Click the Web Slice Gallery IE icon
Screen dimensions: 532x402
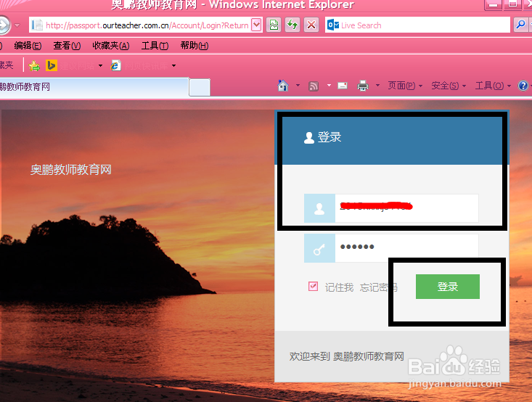[115, 65]
